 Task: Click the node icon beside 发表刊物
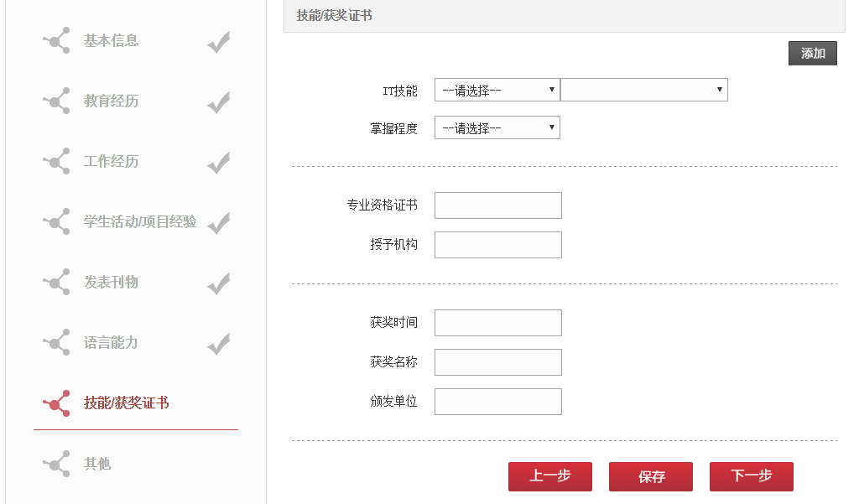(56, 283)
